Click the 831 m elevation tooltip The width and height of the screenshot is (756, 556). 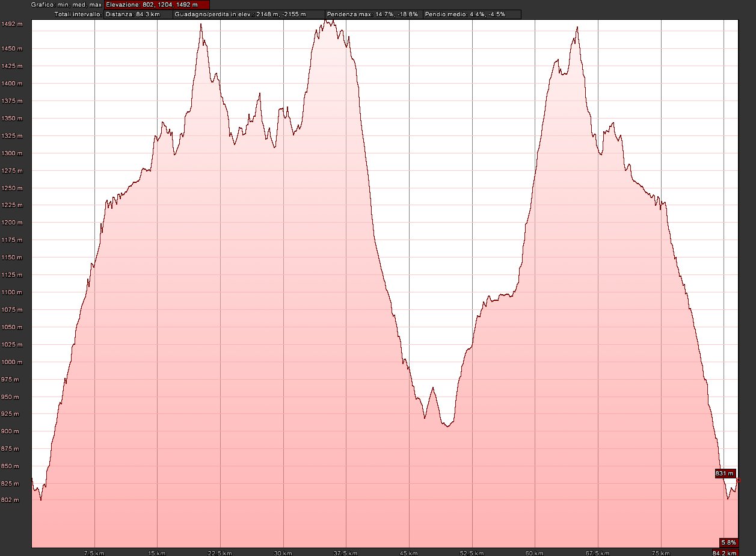point(725,474)
